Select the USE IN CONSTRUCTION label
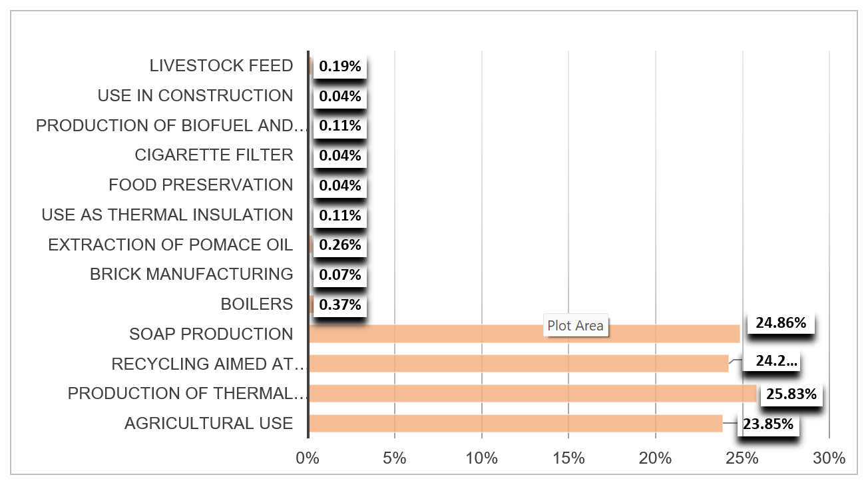868x485 pixels. click(195, 96)
